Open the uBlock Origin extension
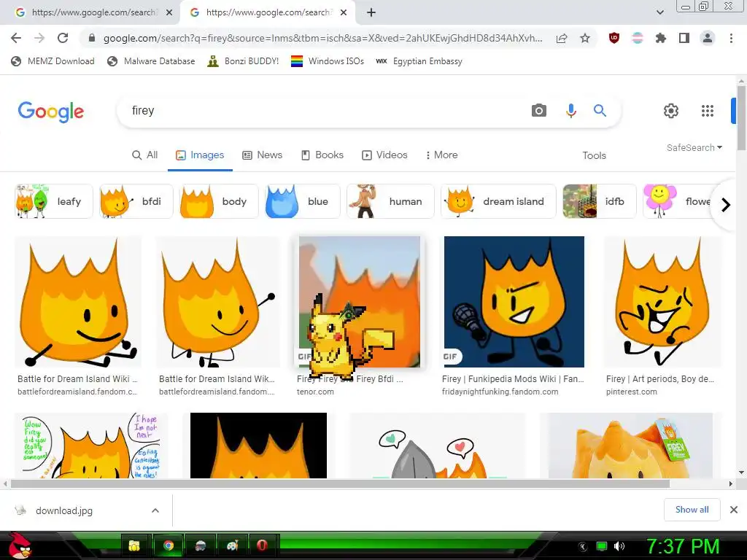747x560 pixels. pos(614,38)
